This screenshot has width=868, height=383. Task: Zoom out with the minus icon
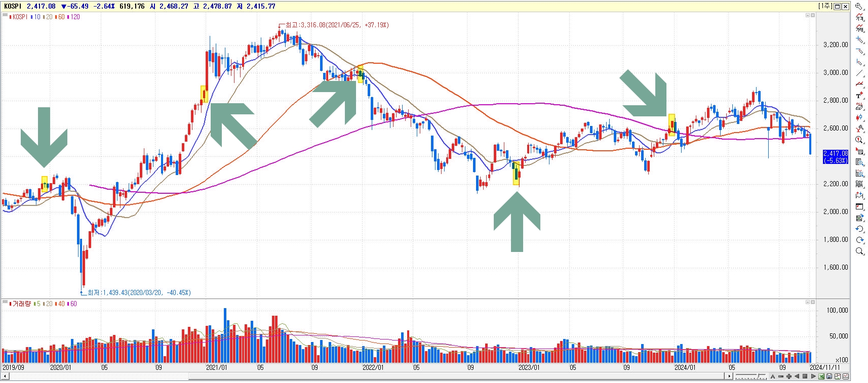781,376
